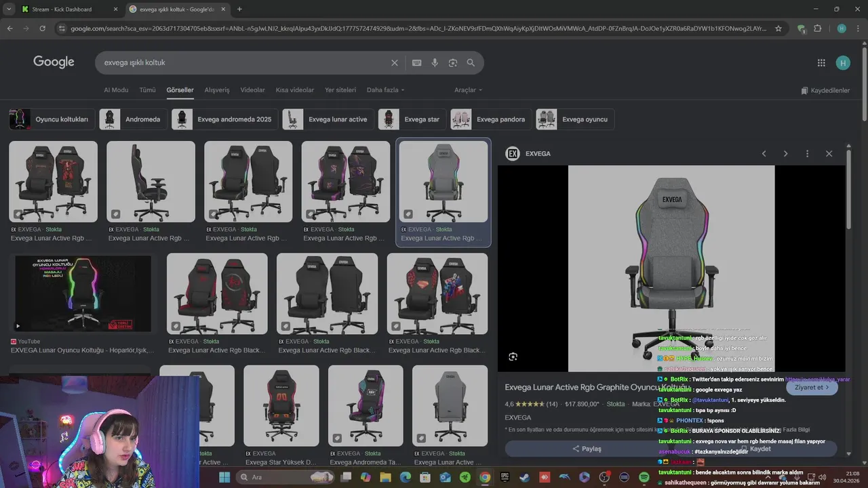Screen dimensions: 868x488
Task: Select the Exvega star chip
Action: [412, 119]
